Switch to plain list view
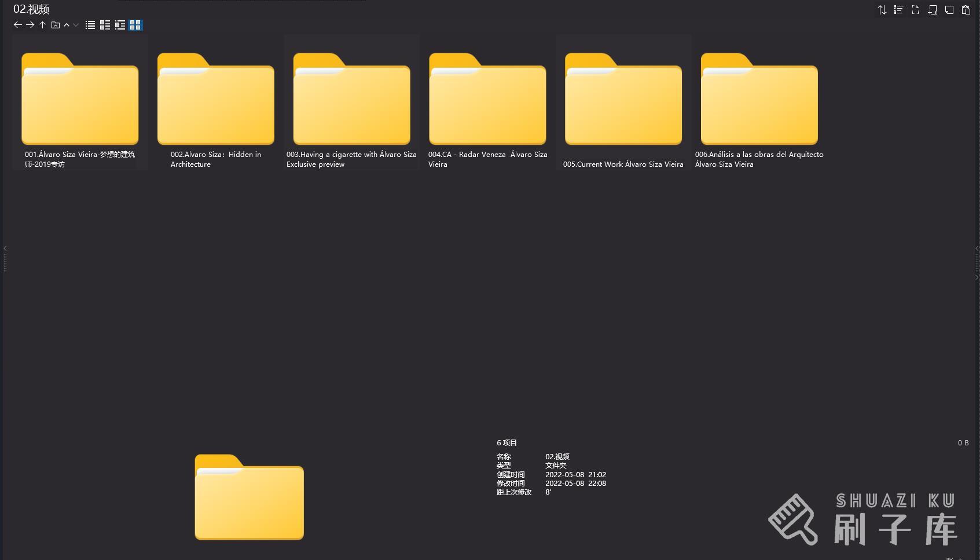Image resolution: width=980 pixels, height=560 pixels. click(90, 25)
